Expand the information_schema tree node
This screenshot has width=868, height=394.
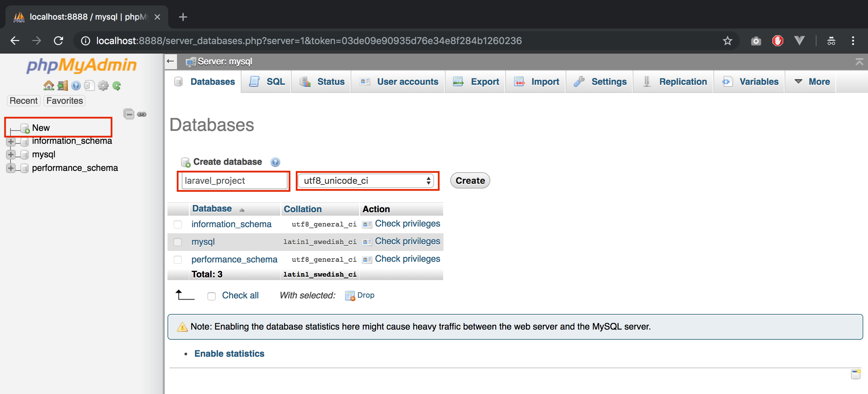pos(11,141)
